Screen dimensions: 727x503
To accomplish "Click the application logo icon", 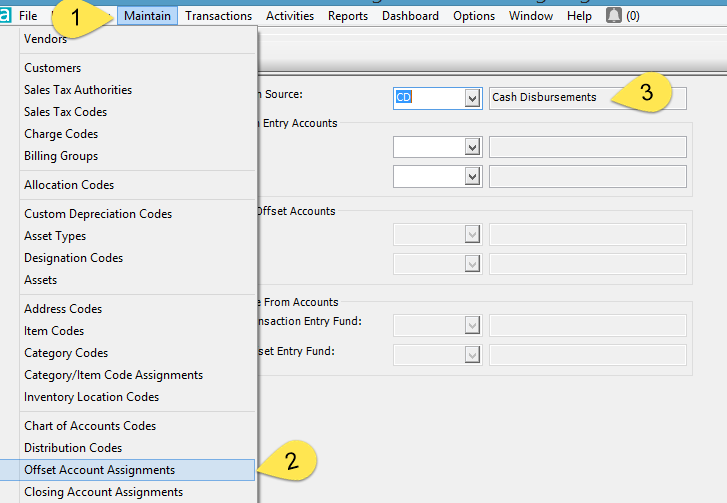I will (6, 16).
